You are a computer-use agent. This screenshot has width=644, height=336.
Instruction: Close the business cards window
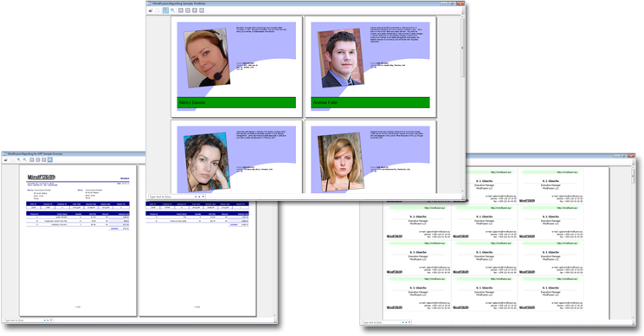[631, 156]
